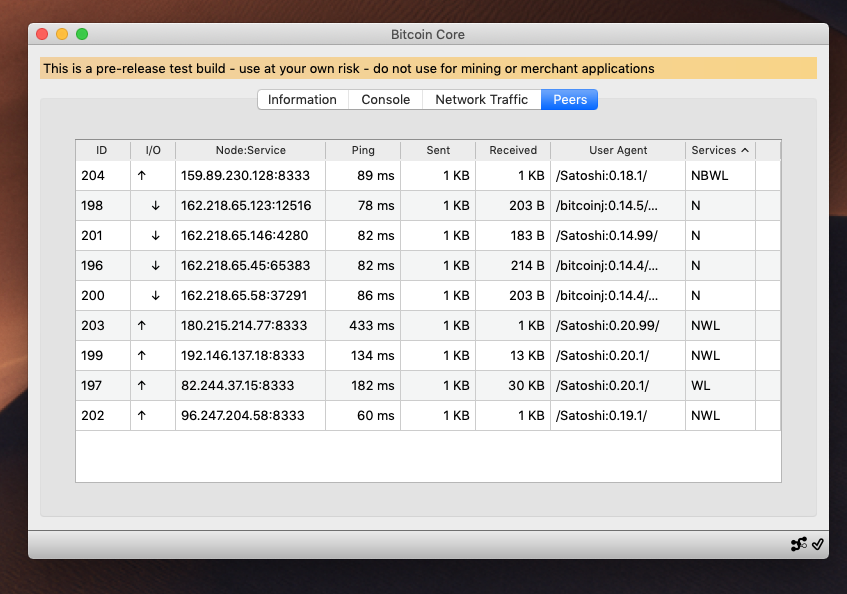This screenshot has width=847, height=594.
Task: Sort by User Agent column header
Action: [618, 150]
